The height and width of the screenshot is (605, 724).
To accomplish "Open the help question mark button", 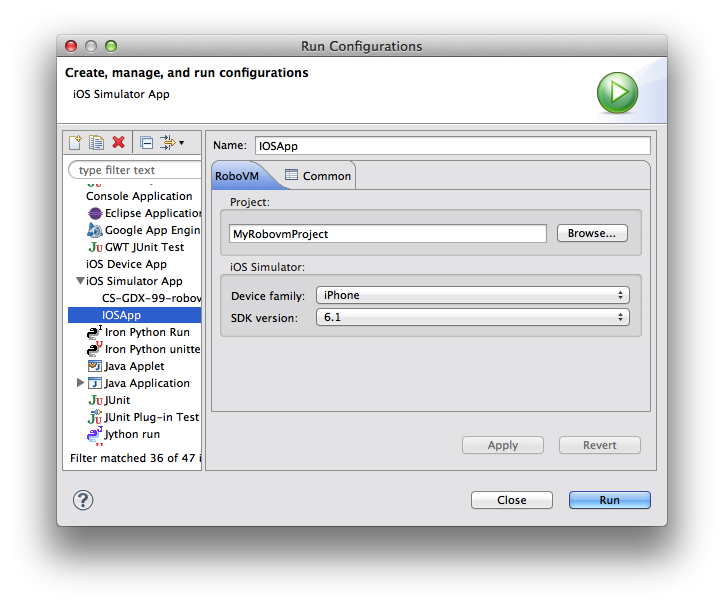I will click(83, 500).
